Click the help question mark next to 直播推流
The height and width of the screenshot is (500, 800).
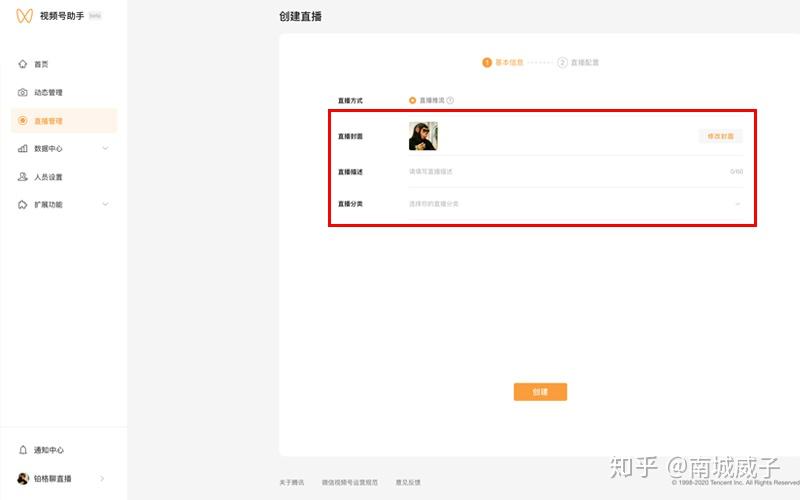coord(450,101)
